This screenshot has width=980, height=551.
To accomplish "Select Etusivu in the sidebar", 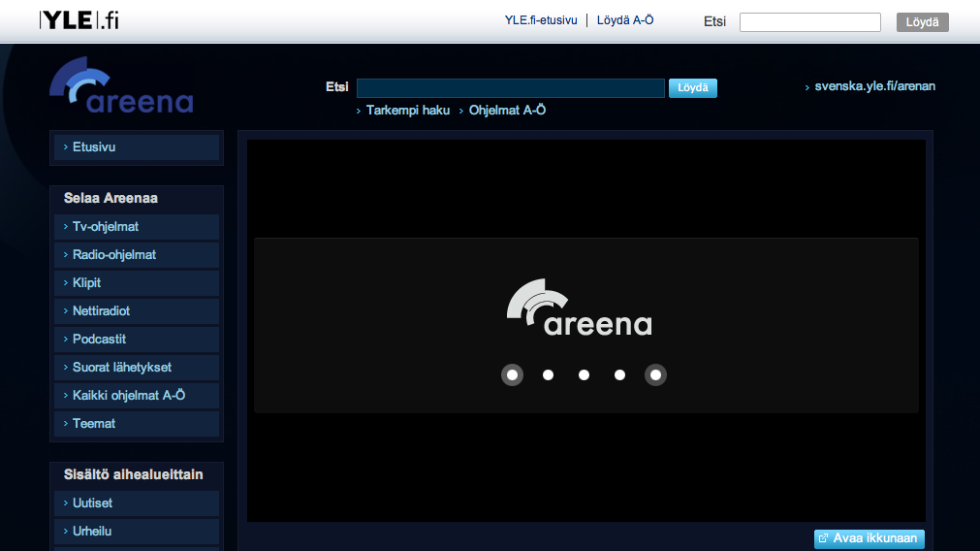I will [x=137, y=147].
